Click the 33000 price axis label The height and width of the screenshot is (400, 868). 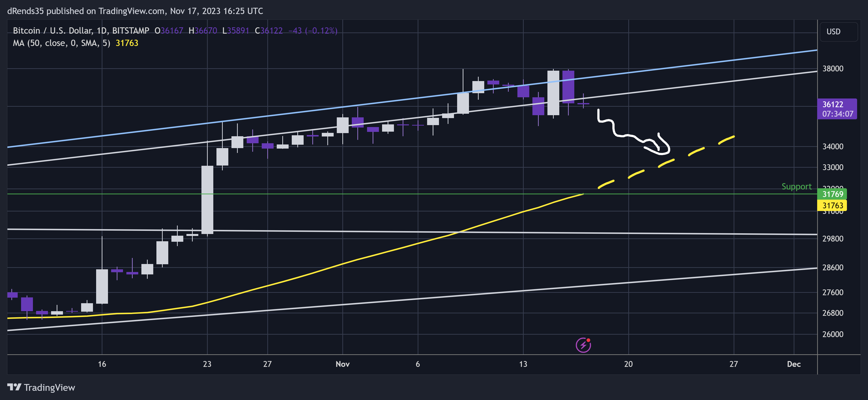(833, 167)
